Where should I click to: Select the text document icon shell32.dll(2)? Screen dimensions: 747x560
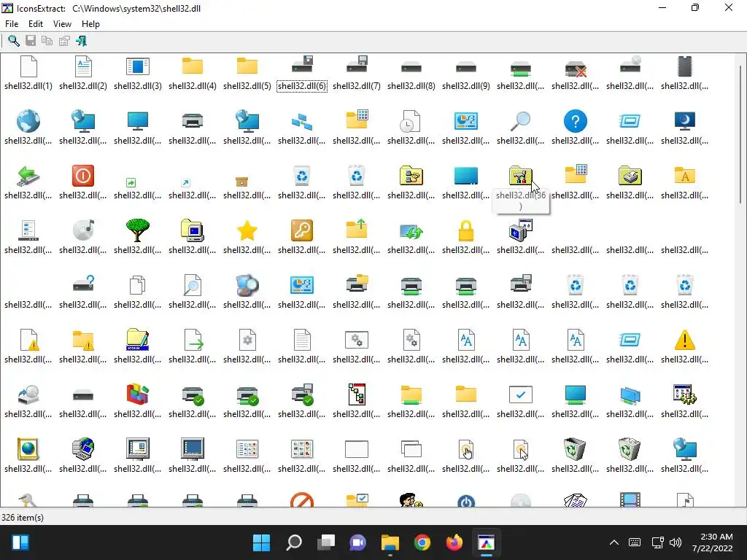click(x=83, y=66)
